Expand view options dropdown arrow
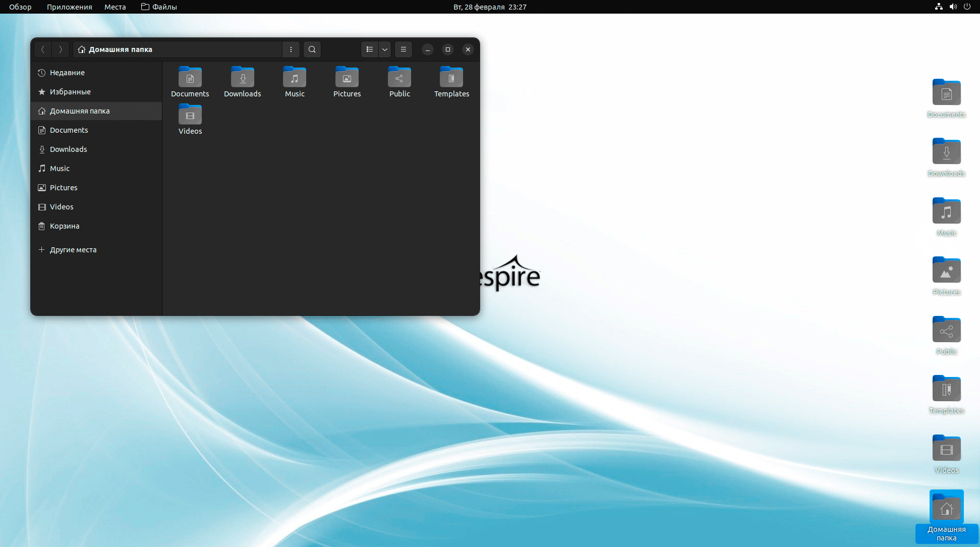The height and width of the screenshot is (547, 980). 384,49
